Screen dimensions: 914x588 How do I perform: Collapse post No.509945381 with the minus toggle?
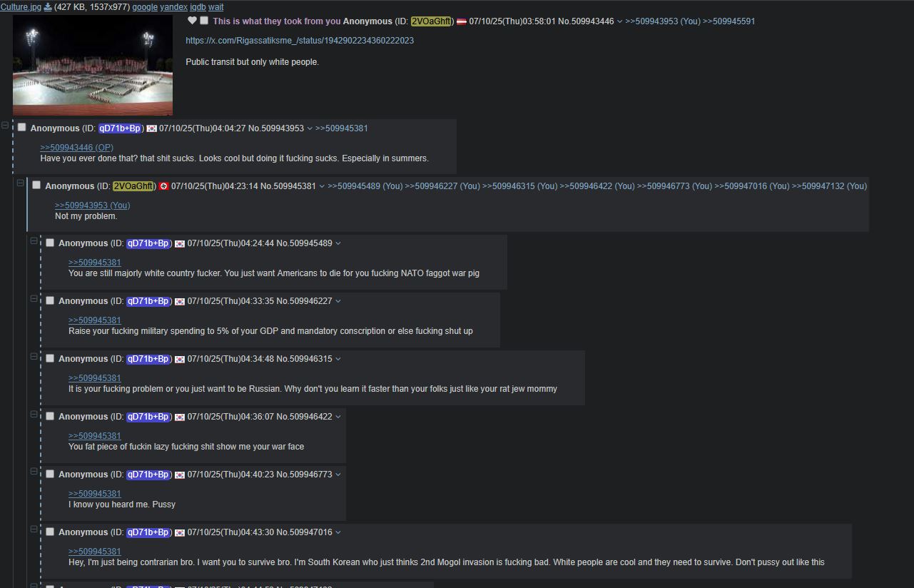click(x=20, y=183)
